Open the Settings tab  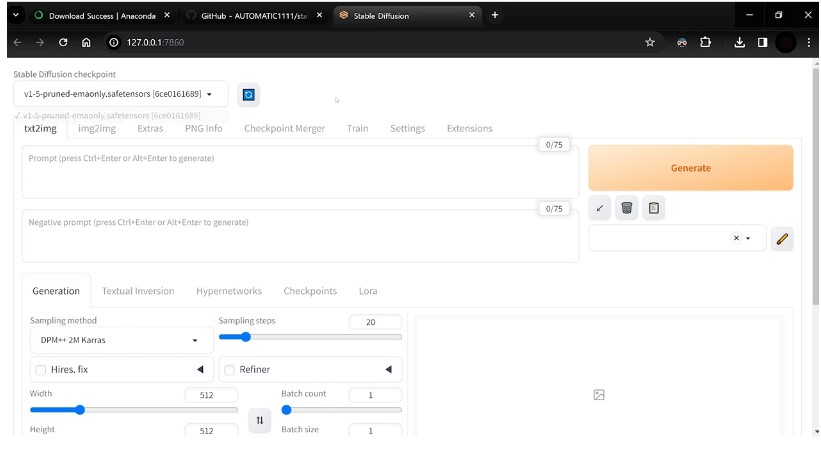point(407,128)
